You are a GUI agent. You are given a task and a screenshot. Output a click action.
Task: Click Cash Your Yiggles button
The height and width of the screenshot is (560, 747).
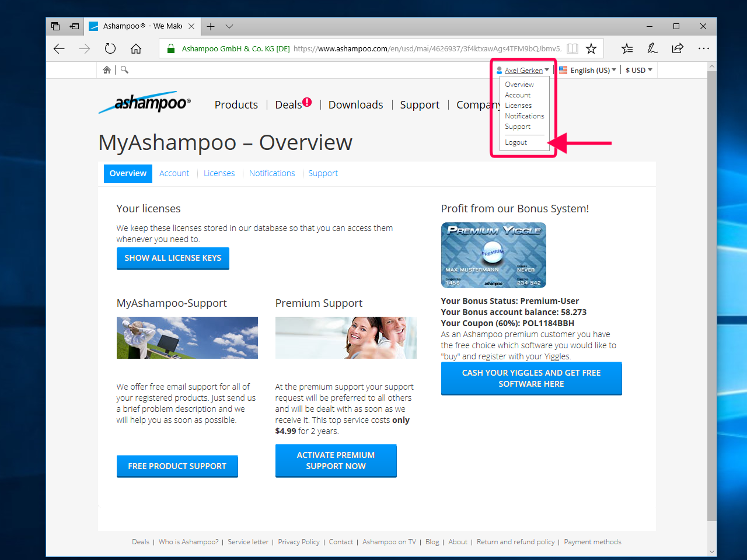click(532, 379)
